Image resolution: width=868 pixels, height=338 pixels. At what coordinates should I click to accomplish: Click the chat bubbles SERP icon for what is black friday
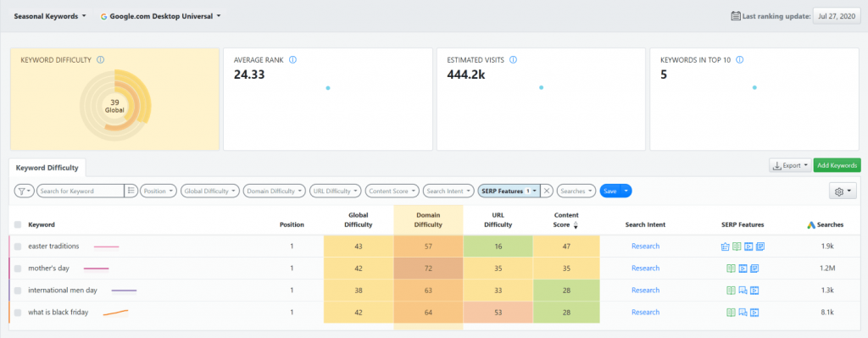[x=743, y=313]
